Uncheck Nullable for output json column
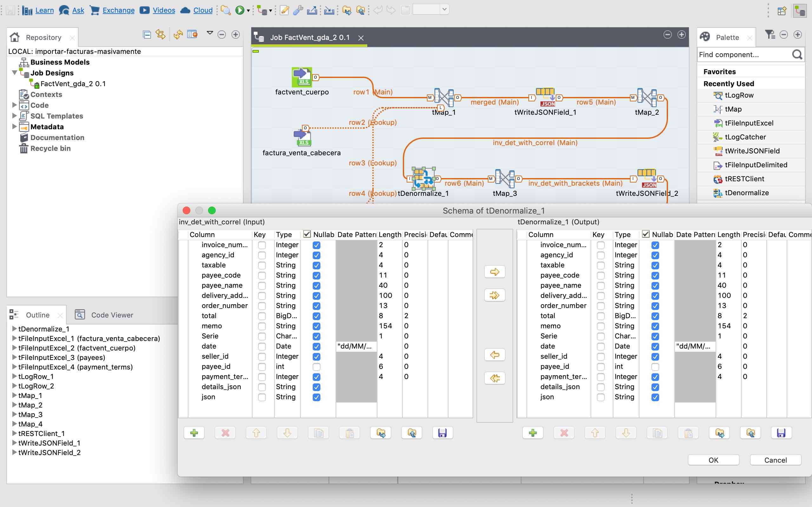The width and height of the screenshot is (812, 507). (x=655, y=397)
